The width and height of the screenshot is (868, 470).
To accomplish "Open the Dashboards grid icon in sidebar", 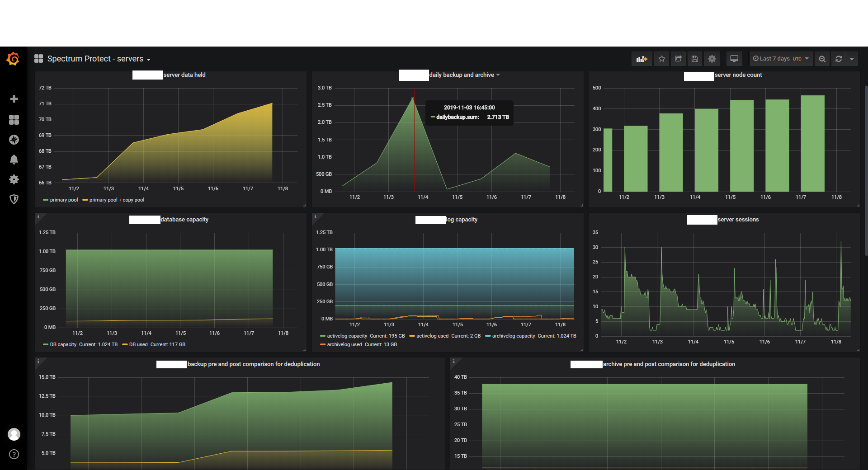I will [x=14, y=119].
